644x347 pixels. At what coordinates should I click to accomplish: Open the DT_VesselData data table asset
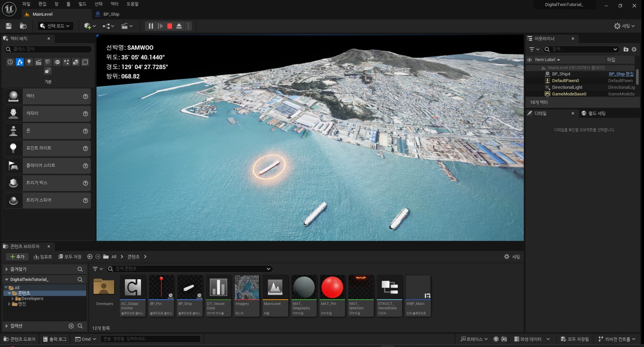(x=218, y=287)
